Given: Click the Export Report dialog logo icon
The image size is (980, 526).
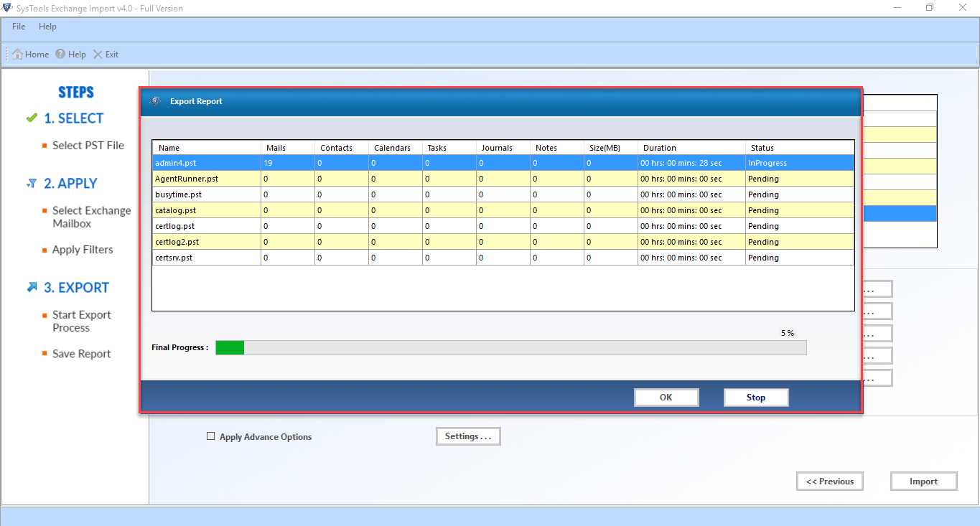Looking at the screenshot, I should tap(154, 101).
